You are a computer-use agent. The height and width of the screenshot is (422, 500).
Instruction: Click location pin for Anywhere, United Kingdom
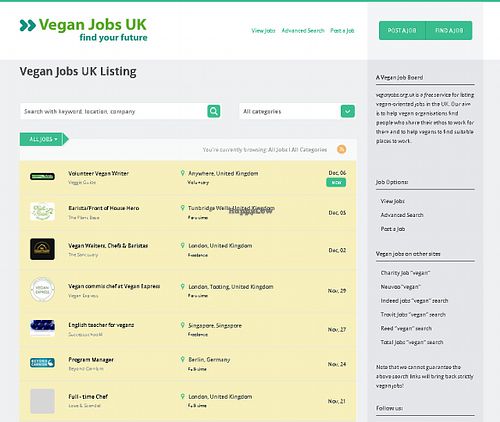182,173
